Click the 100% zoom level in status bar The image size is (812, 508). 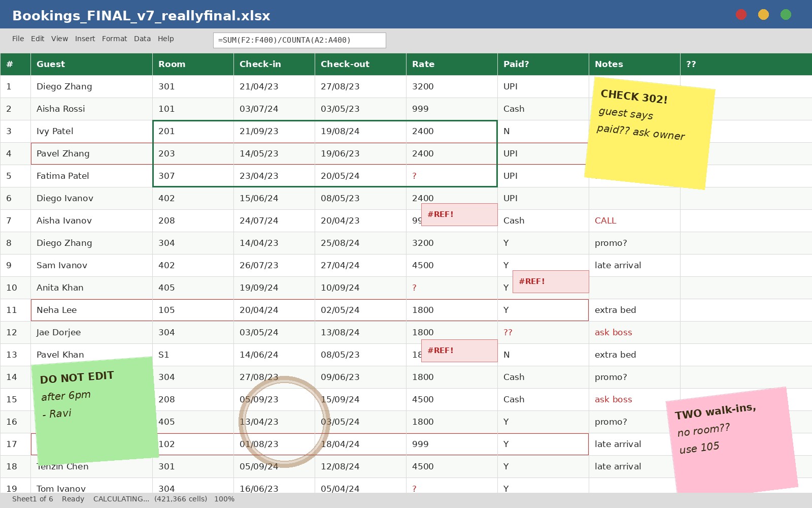click(x=224, y=499)
